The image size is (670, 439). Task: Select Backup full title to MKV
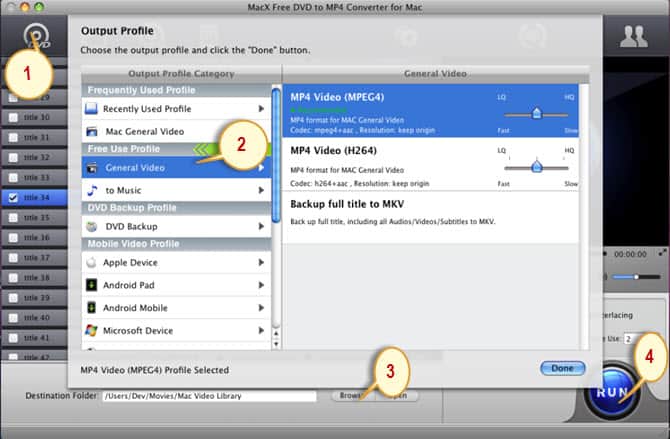point(431,218)
